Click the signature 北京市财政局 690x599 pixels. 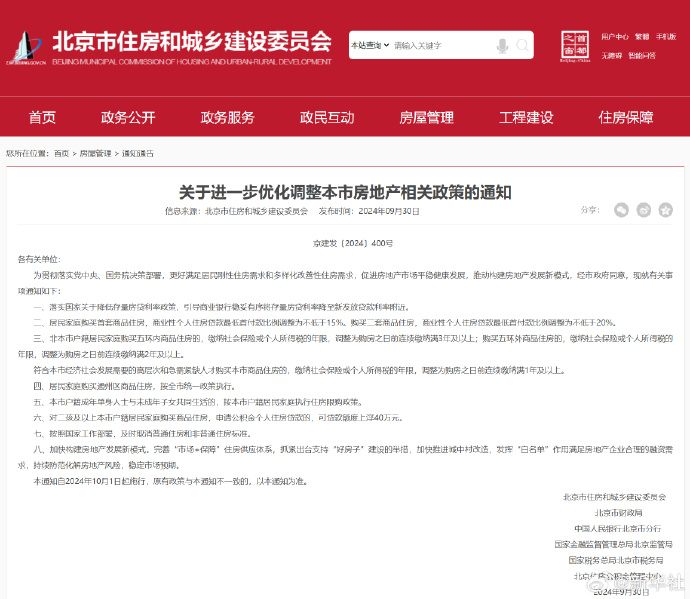pos(618,513)
